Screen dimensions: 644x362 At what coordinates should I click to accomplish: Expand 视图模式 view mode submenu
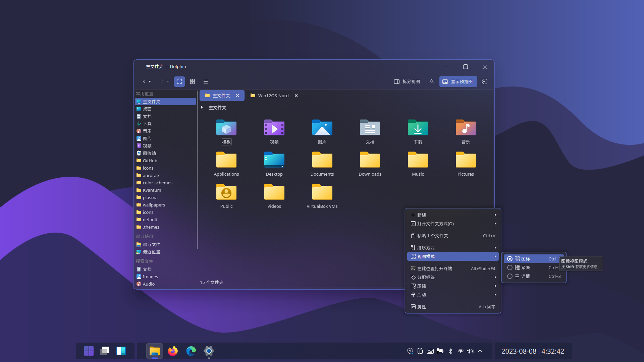[453, 256]
